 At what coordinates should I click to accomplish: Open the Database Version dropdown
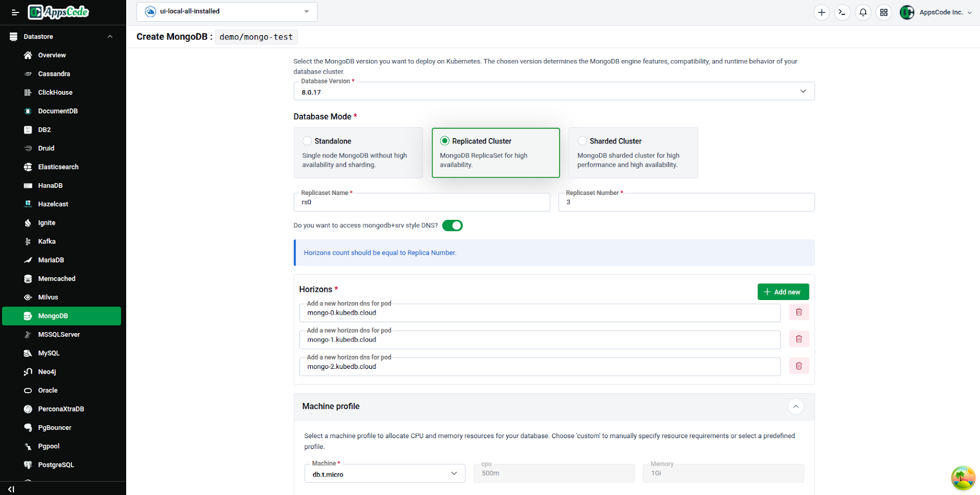coord(554,92)
